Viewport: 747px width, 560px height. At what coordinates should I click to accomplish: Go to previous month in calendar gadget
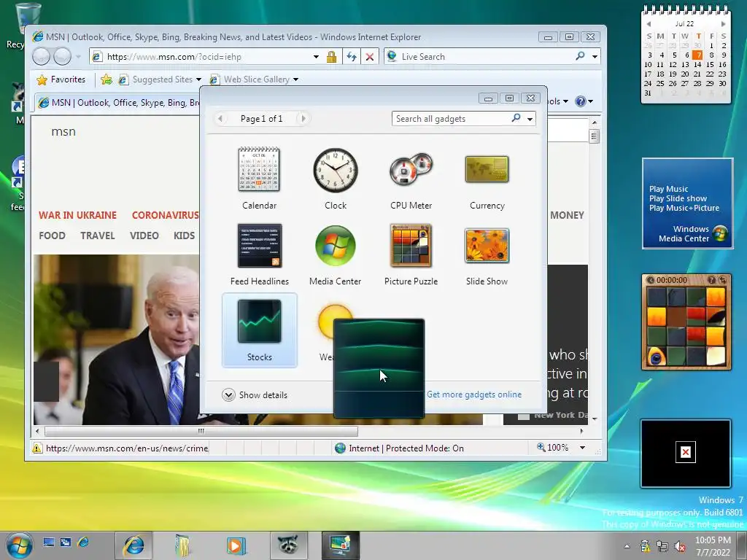649,24
